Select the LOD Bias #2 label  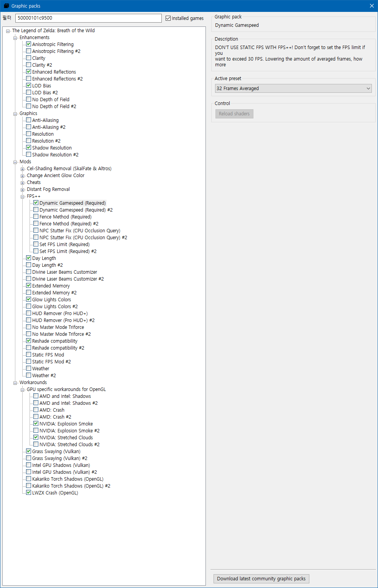(45, 93)
